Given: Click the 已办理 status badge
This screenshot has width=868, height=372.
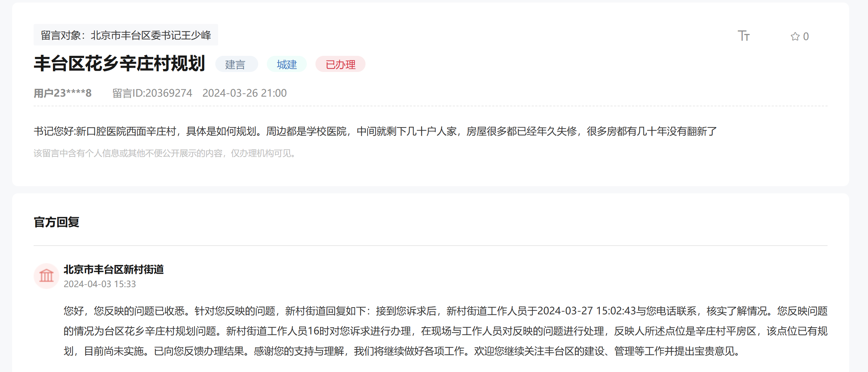Looking at the screenshot, I should tap(340, 64).
